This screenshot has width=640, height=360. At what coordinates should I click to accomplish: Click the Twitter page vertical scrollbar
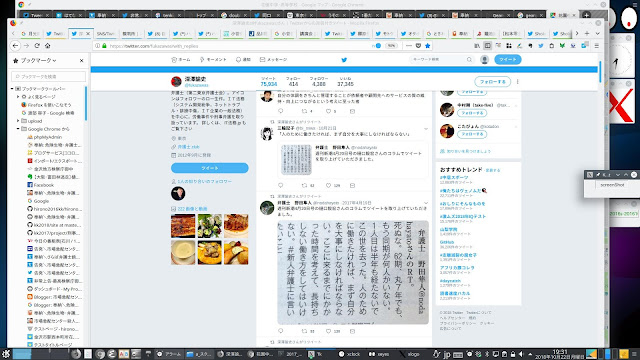[x=600, y=72]
